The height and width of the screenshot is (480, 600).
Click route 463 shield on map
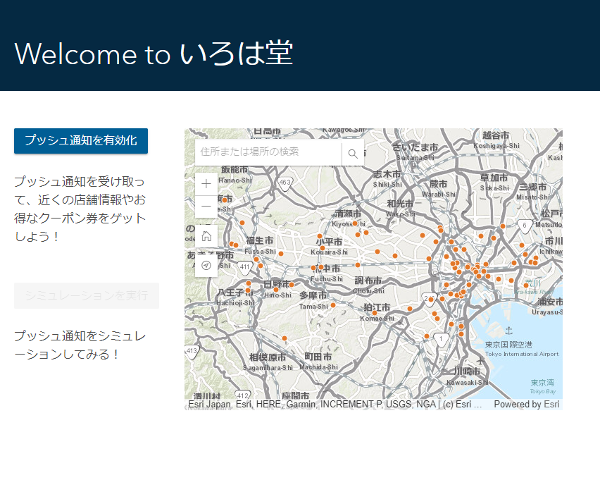pyautogui.click(x=285, y=183)
